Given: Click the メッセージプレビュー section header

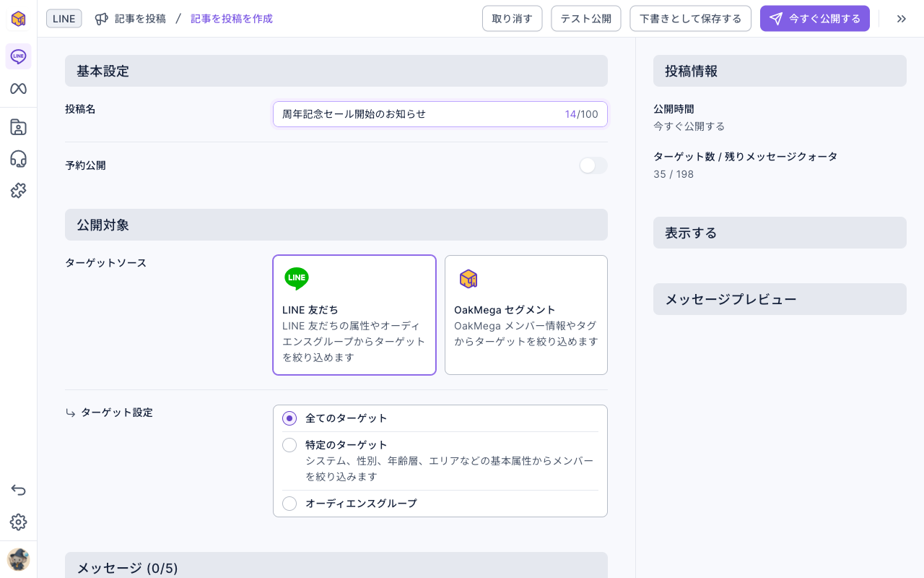Looking at the screenshot, I should [780, 299].
